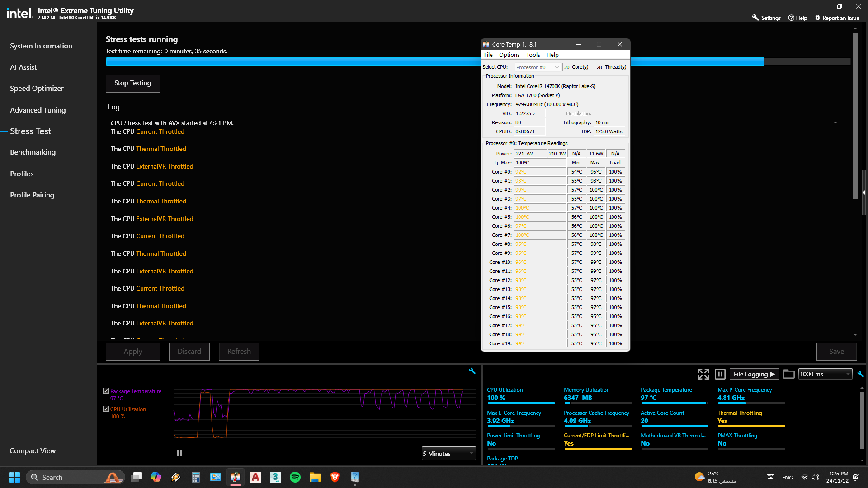Open File Explorer from the taskbar
868x488 pixels.
pos(315,477)
